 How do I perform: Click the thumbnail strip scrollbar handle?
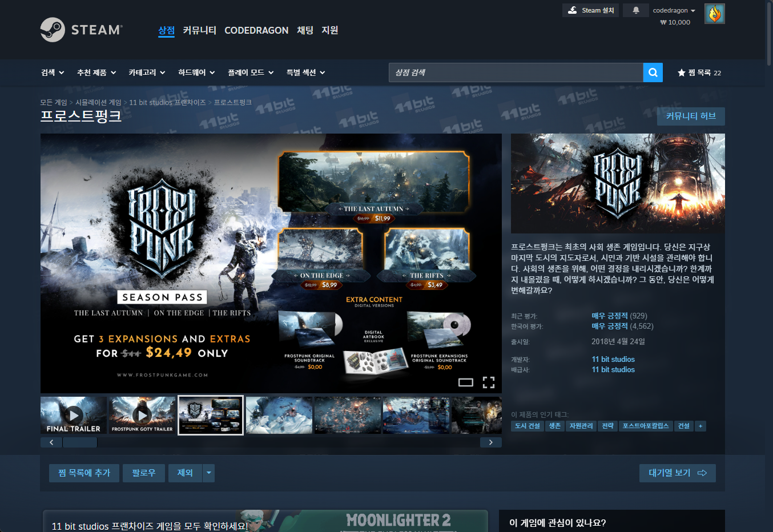[x=80, y=442]
